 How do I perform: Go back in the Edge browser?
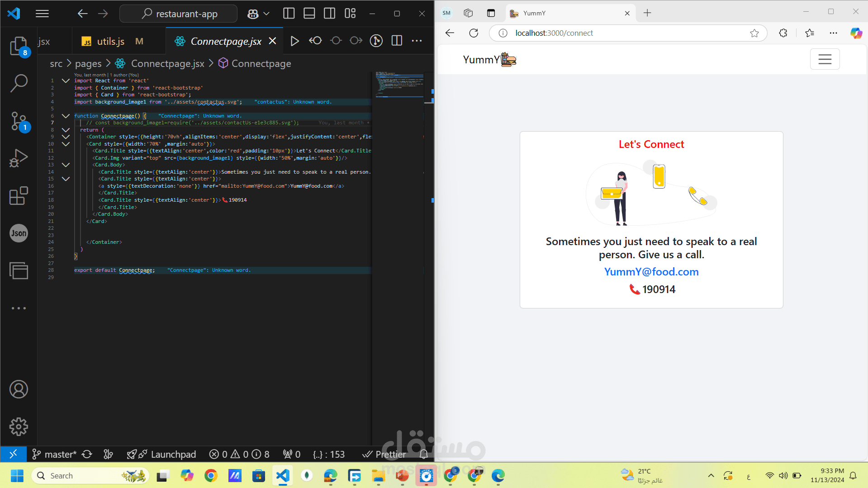point(450,33)
